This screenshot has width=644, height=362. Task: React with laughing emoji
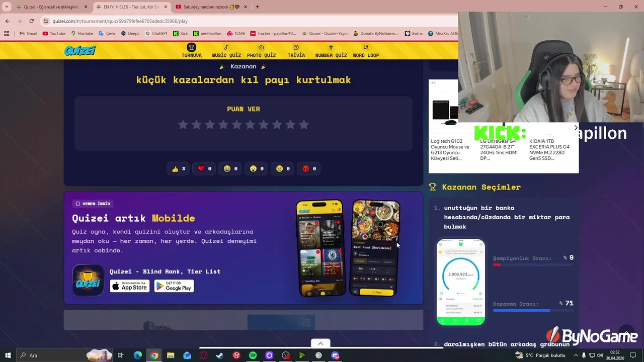[230, 169]
